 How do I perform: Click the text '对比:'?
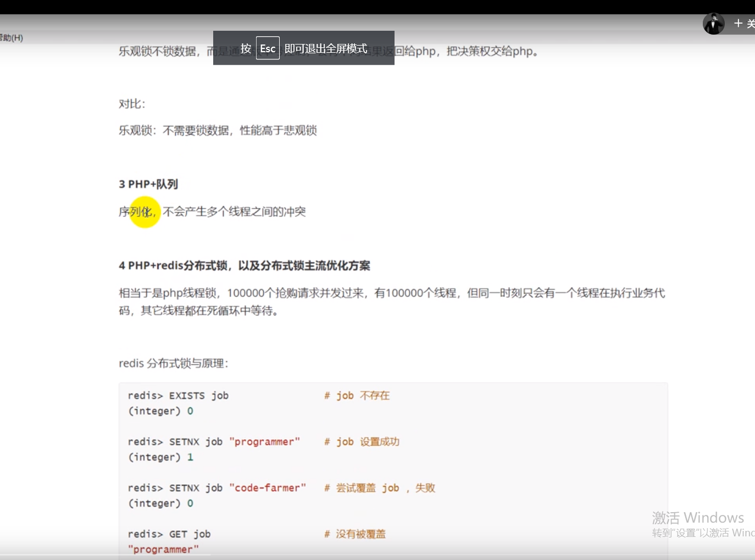click(x=132, y=104)
